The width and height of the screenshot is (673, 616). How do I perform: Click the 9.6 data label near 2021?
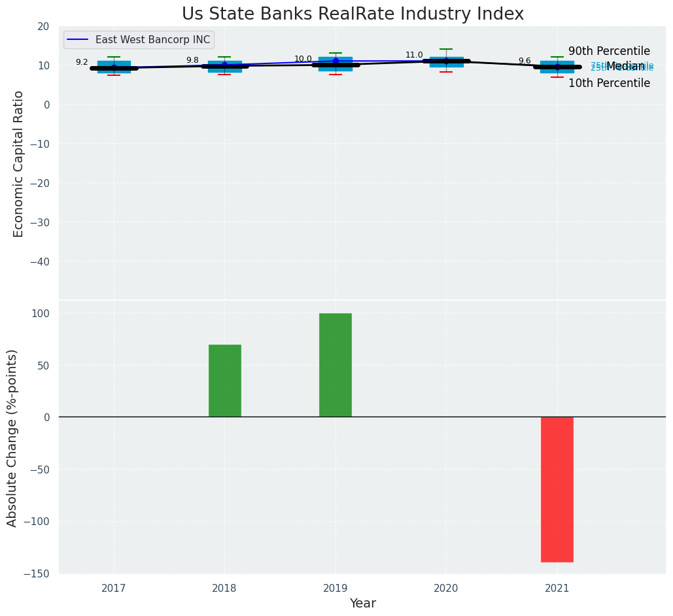[x=525, y=61]
